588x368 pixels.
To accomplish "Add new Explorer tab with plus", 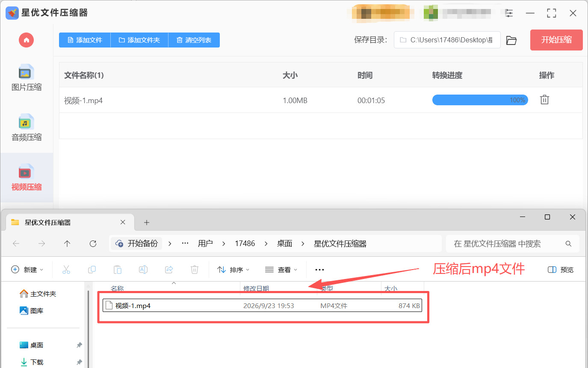I will (147, 223).
